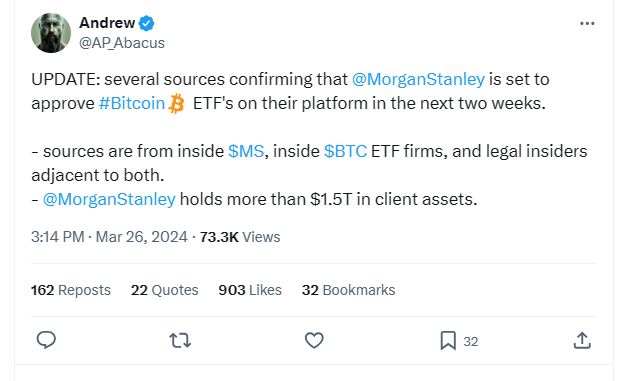Click the reply speech bubble icon
The width and height of the screenshot is (617, 381).
pos(46,340)
